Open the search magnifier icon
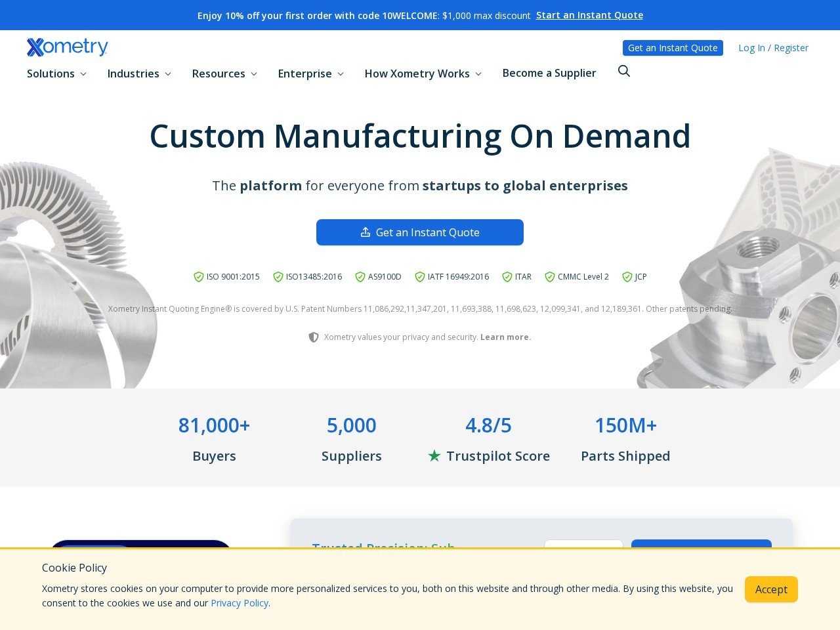Viewport: 840px width, 630px height. pyautogui.click(x=623, y=71)
